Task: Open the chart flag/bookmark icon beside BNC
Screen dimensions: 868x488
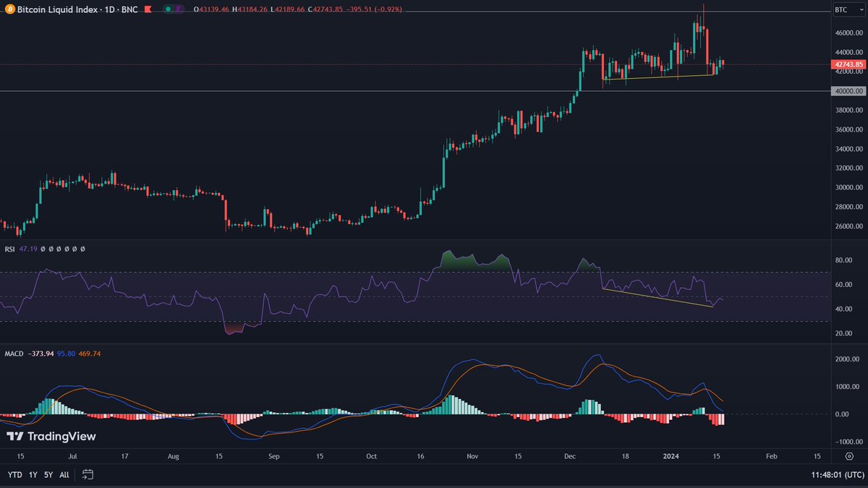Action: click(x=147, y=9)
